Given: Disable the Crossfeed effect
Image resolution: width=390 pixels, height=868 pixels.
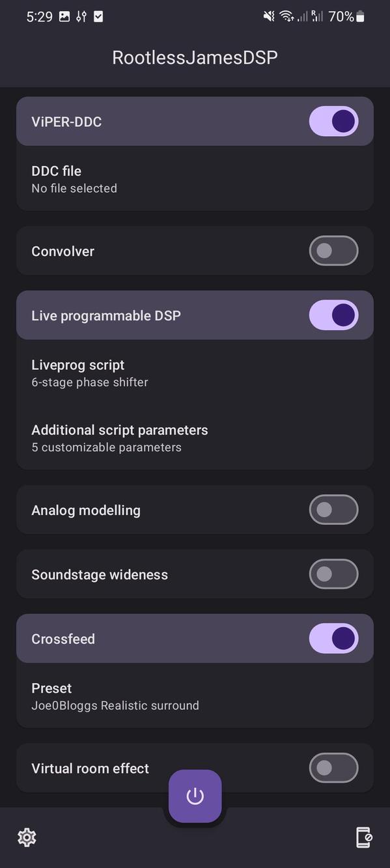Looking at the screenshot, I should 333,638.
